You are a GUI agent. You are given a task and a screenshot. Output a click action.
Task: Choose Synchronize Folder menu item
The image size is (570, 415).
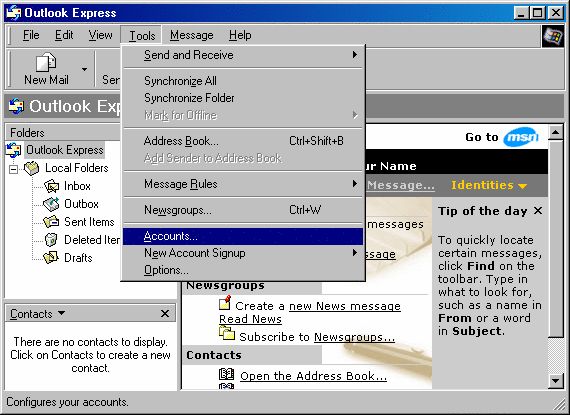[243, 98]
